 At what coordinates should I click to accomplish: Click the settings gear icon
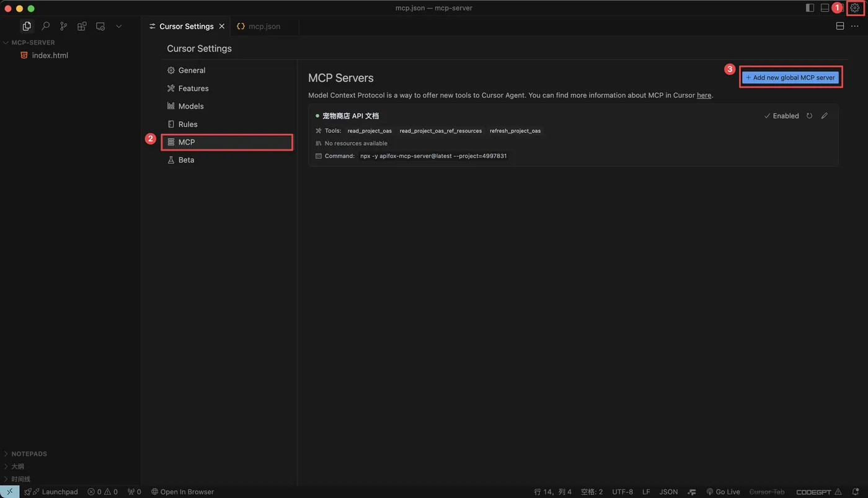click(x=855, y=8)
